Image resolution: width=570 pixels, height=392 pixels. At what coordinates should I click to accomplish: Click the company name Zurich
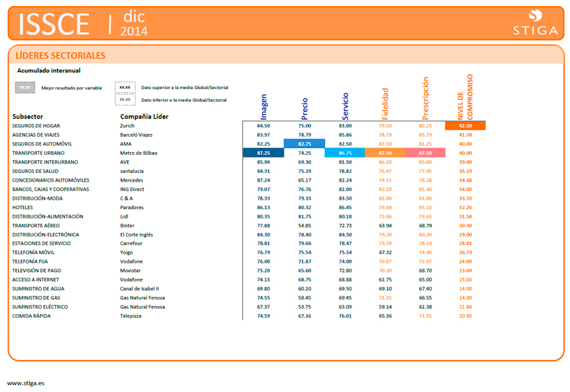[127, 126]
